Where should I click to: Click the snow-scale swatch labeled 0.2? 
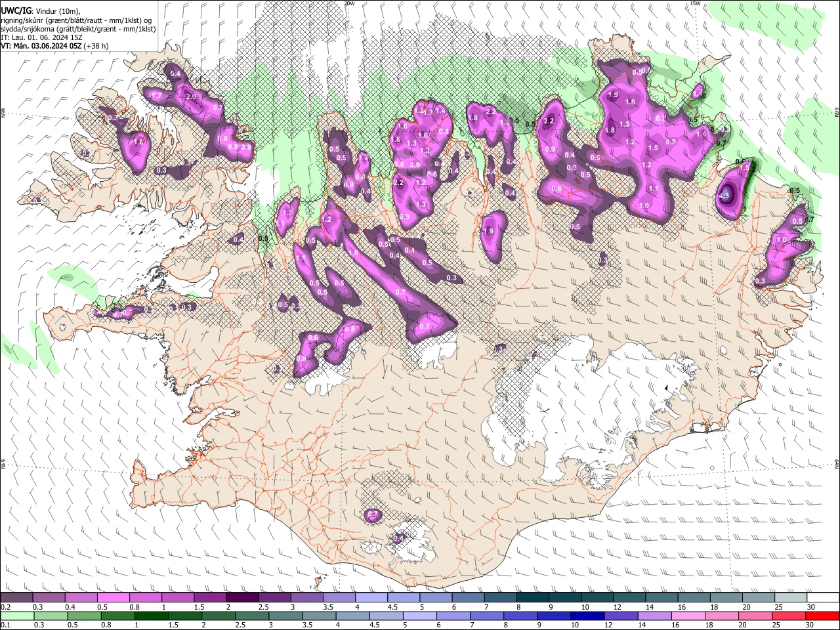16,597
